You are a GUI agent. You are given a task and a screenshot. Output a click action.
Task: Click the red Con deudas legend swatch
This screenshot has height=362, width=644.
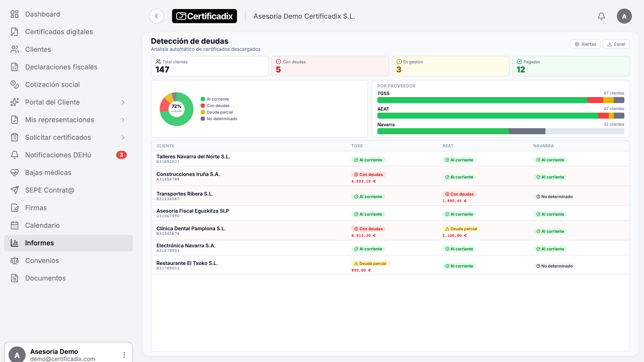click(x=203, y=106)
